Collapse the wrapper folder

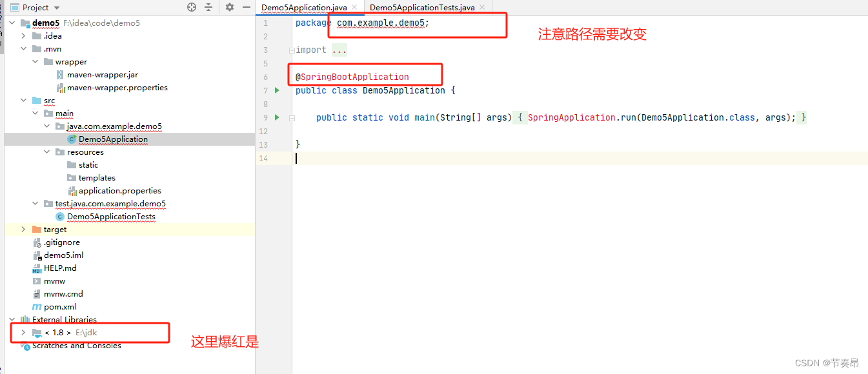35,62
